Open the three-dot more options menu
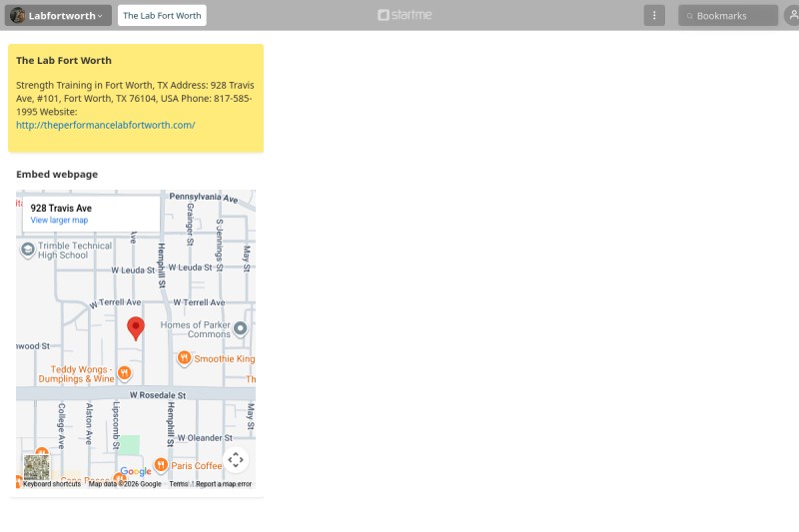799x532 pixels. [654, 15]
